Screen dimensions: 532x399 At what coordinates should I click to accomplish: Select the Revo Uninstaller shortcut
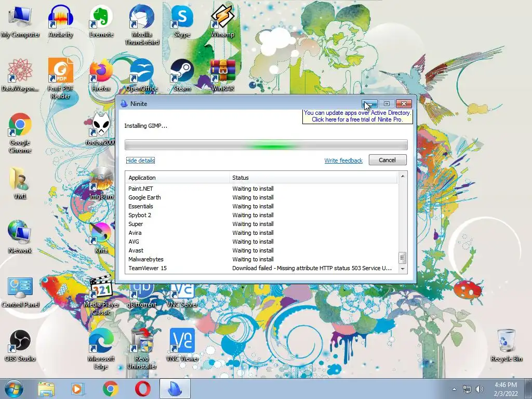[x=142, y=349]
